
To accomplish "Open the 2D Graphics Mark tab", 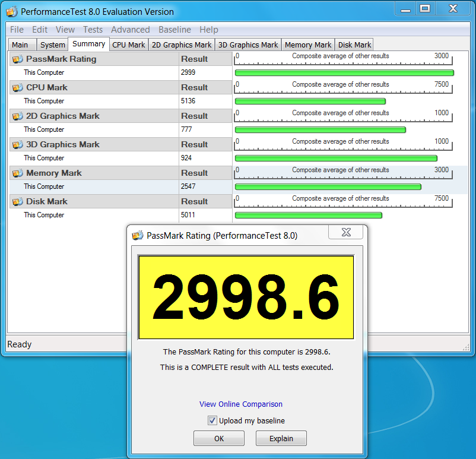I will point(182,45).
